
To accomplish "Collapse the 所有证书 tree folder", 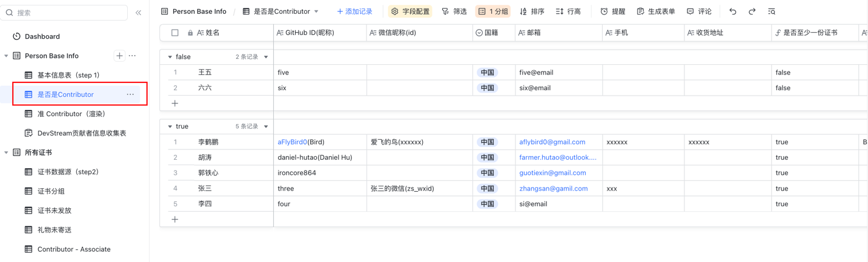I will [7, 152].
